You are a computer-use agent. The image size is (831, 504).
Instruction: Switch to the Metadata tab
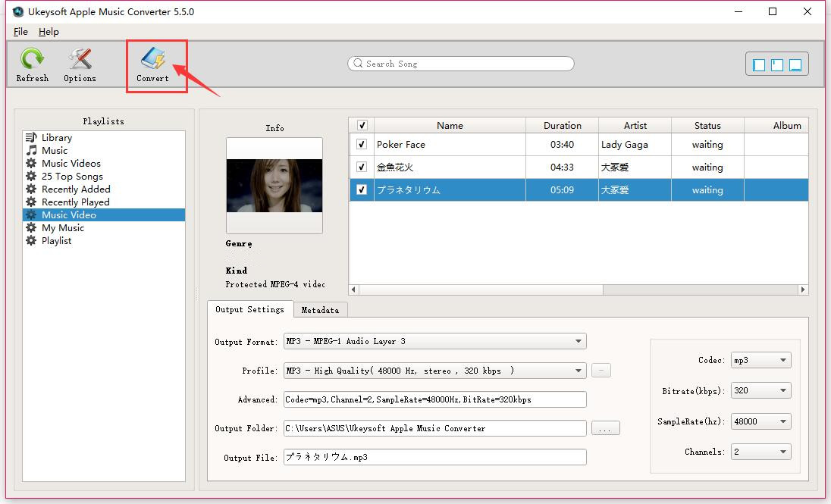point(320,310)
